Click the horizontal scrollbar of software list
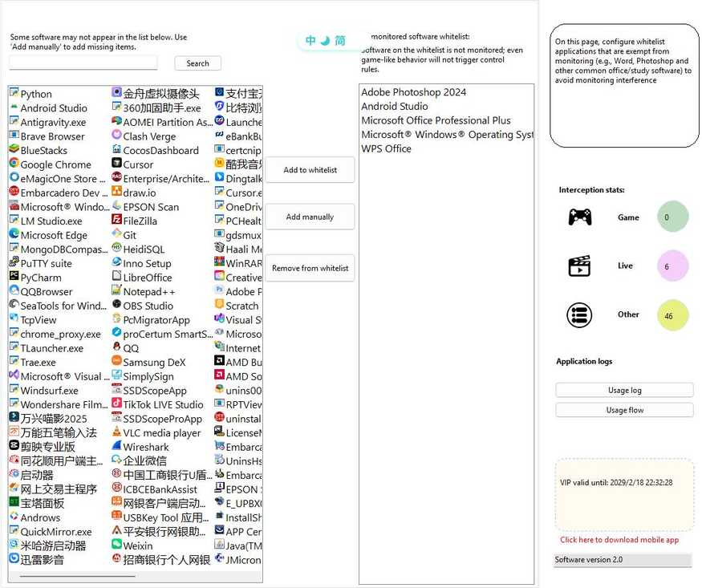The height and width of the screenshot is (588, 702). click(78, 576)
